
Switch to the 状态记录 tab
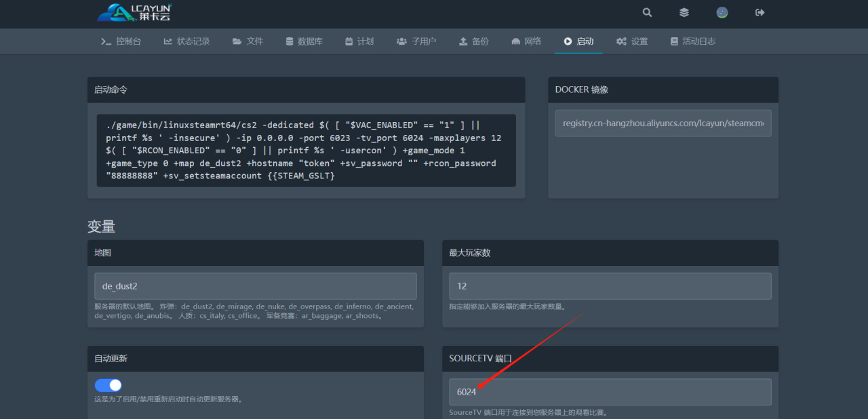tap(186, 41)
